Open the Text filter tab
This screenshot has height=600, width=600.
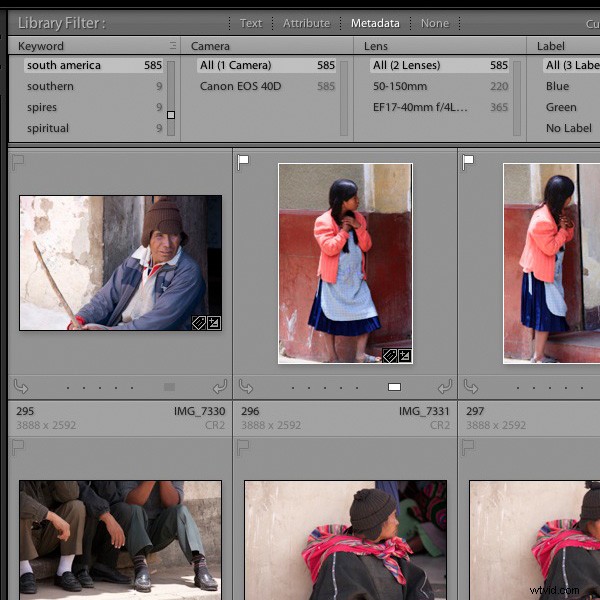pos(251,23)
